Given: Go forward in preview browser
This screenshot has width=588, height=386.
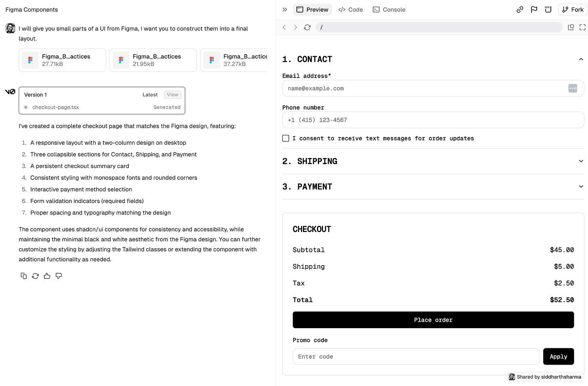Looking at the screenshot, I should click(296, 27).
